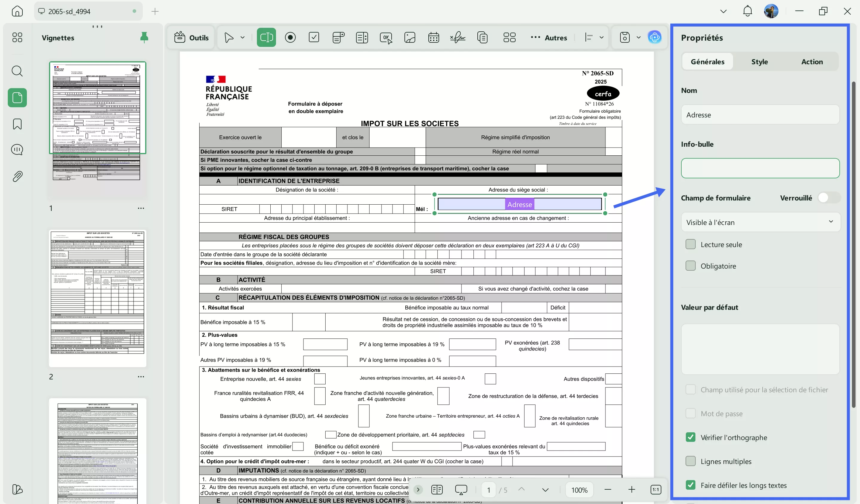This screenshot has height=504, width=860.
Task: Click the 100% zoom level field
Action: click(x=580, y=490)
